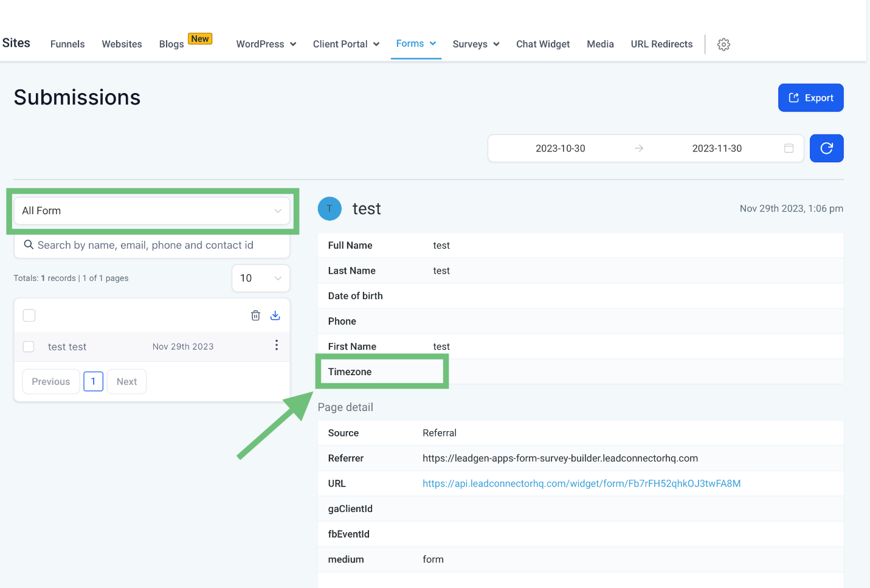
Task: Click the refresh submissions icon button
Action: point(826,148)
